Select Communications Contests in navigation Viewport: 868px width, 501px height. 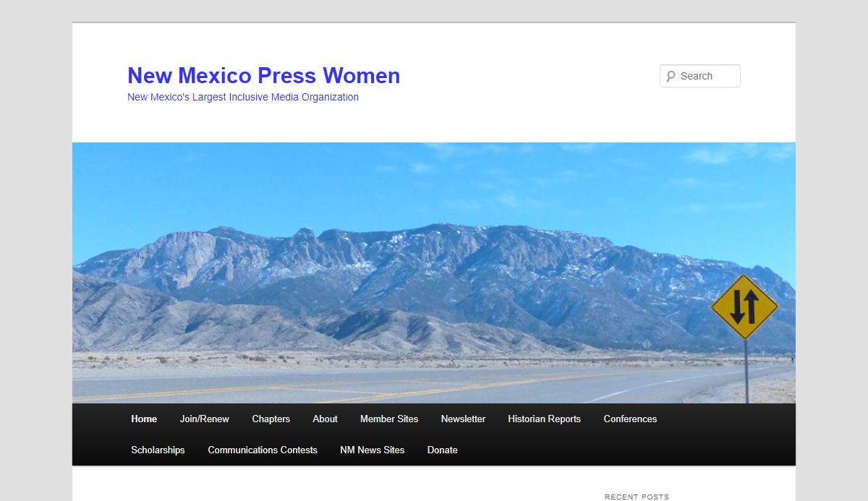pos(263,450)
